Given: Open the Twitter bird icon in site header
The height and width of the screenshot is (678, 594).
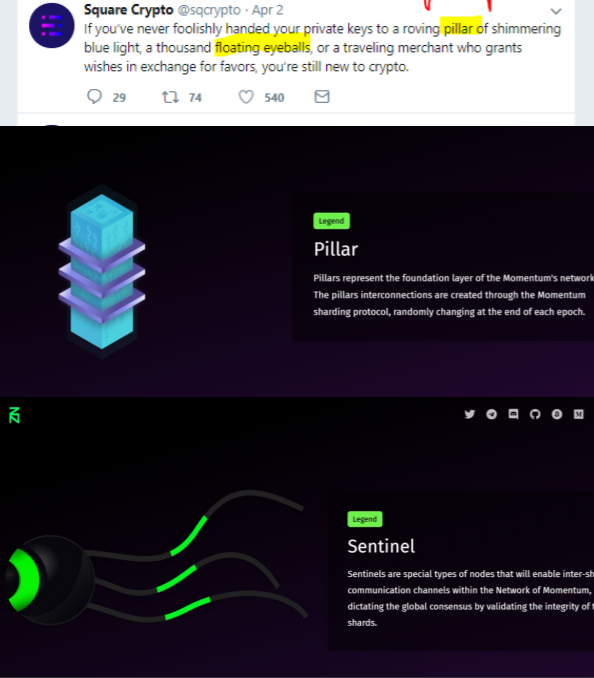Looking at the screenshot, I should 469,414.
